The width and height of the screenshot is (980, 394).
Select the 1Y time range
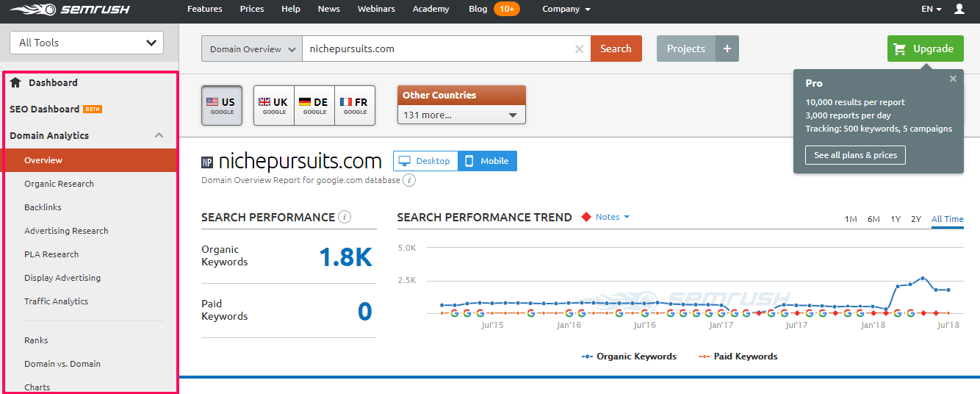coord(896,219)
